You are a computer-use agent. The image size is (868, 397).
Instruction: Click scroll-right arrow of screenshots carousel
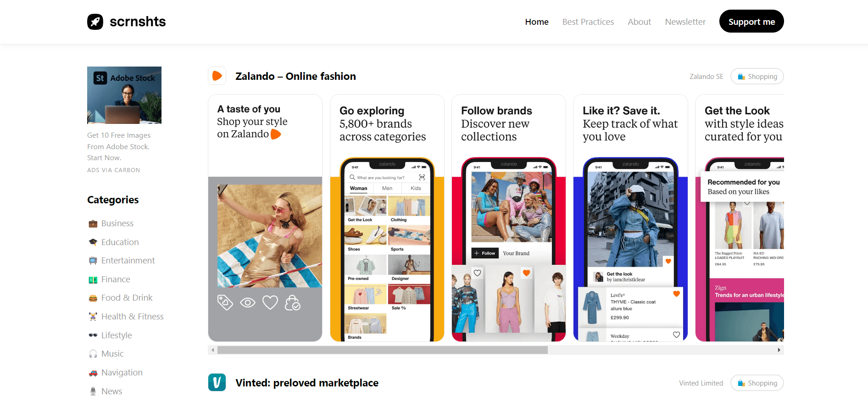pos(779,350)
